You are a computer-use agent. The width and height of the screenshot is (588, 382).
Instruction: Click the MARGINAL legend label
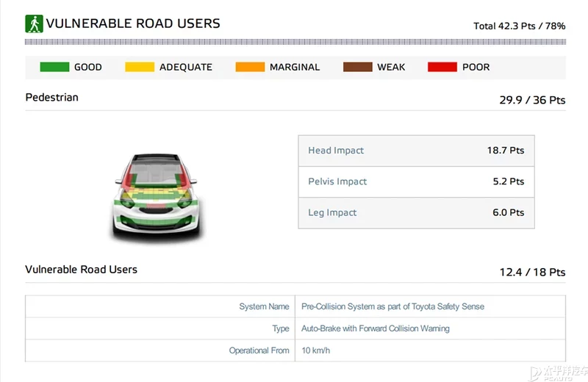pos(295,67)
